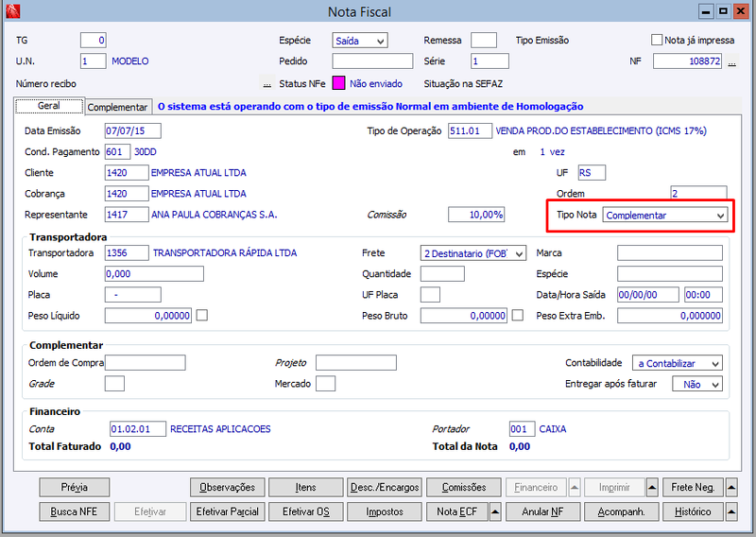The height and width of the screenshot is (537, 756).
Task: Toggle the Peso Líquido checkbox
Action: (x=202, y=316)
